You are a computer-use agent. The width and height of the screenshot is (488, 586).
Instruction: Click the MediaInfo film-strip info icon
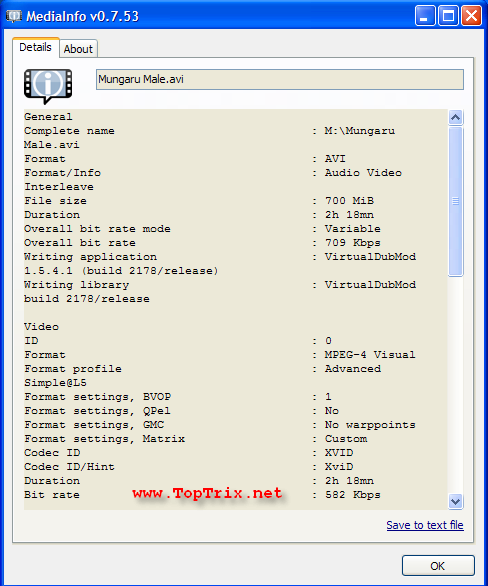point(48,86)
